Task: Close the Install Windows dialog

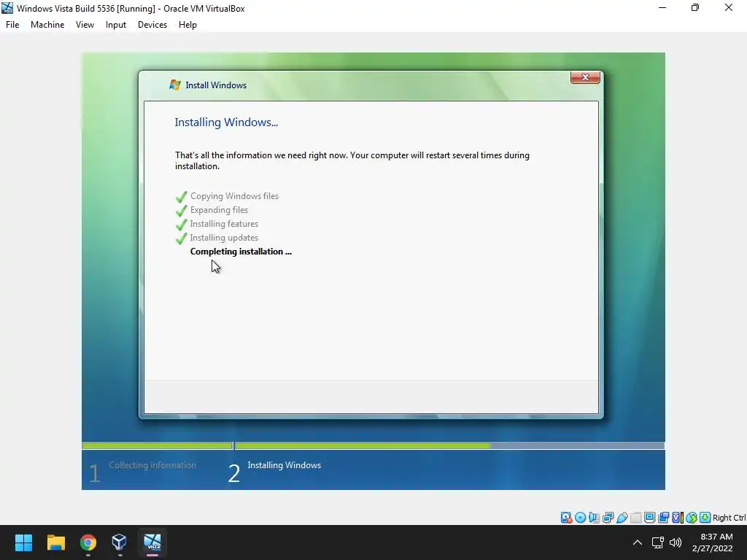Action: [x=585, y=77]
